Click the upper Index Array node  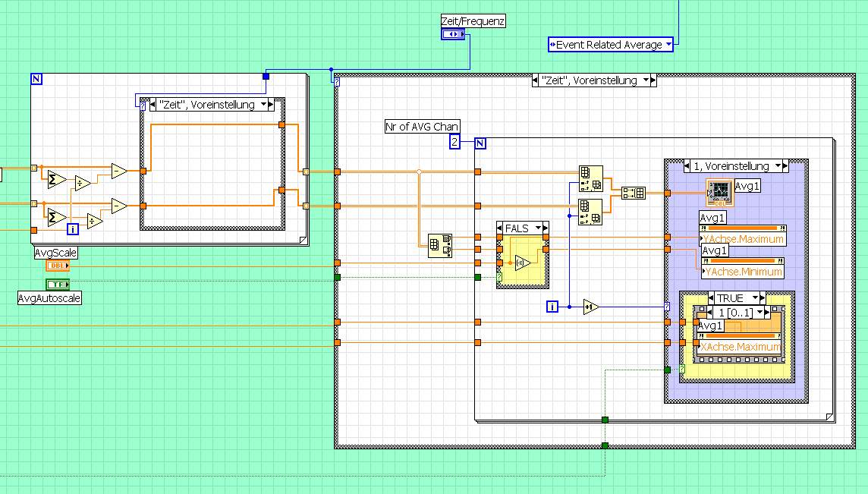coord(590,178)
